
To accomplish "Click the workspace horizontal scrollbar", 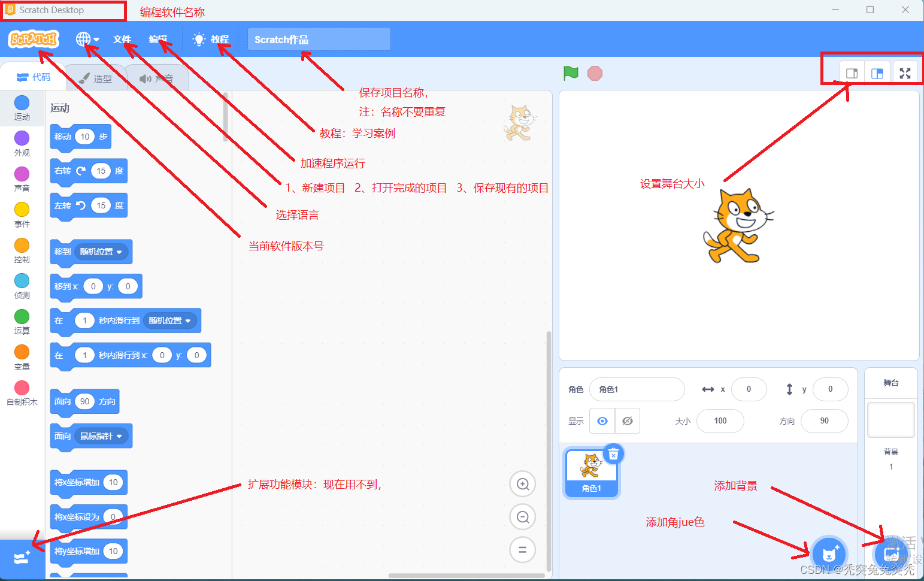I will 466,576.
